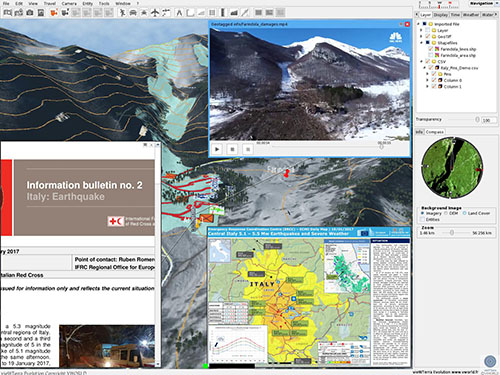Screen dimensions: 500x375
Task: Select the car travel mode icon
Action: pyautogui.click(x=133, y=13)
